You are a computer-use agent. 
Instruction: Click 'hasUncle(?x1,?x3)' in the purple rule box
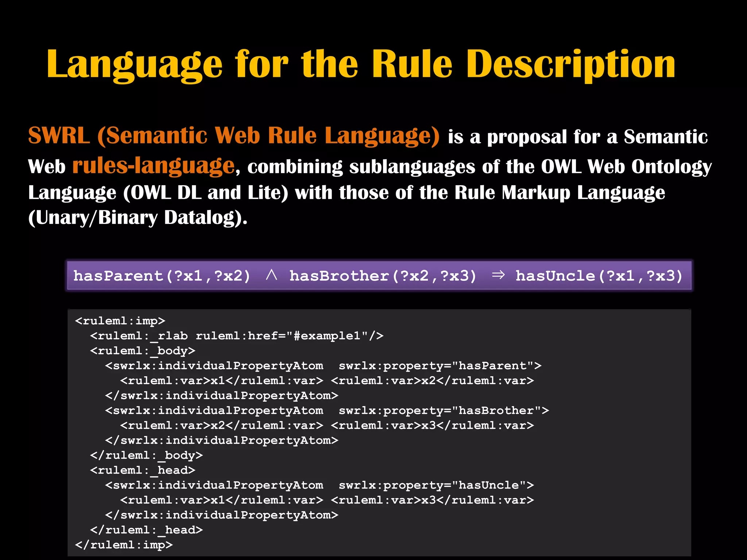[599, 276]
